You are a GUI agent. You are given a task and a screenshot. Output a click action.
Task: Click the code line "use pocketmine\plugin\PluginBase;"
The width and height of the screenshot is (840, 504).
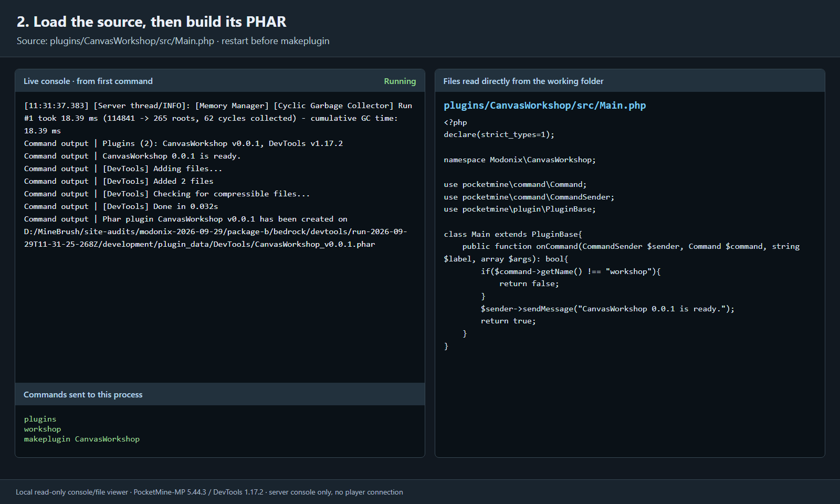pyautogui.click(x=520, y=209)
